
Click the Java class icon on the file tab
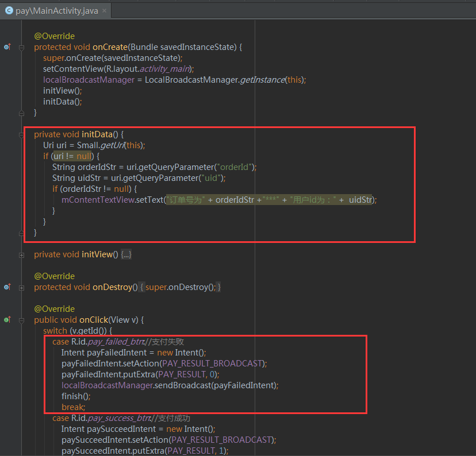[x=9, y=11]
